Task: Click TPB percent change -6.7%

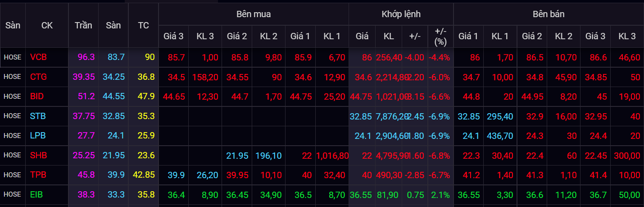Action: coord(439,175)
